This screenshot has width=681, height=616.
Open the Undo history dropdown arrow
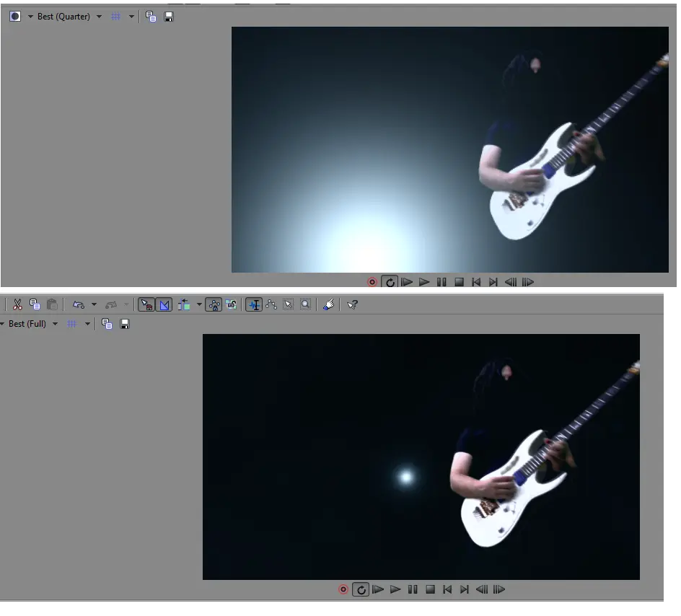pos(94,304)
